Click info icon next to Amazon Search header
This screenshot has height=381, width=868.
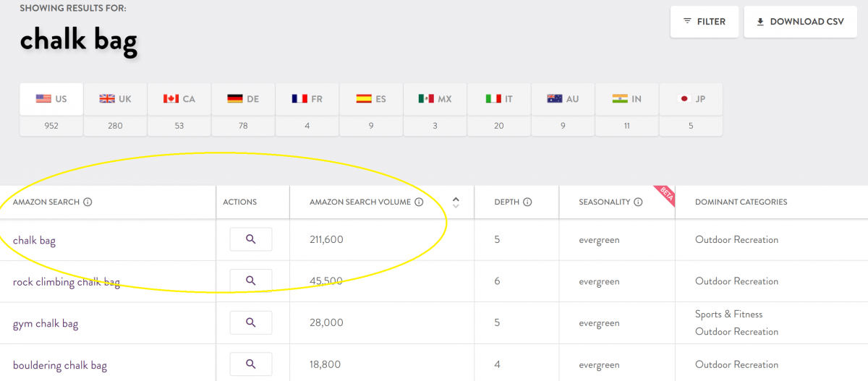click(x=88, y=202)
